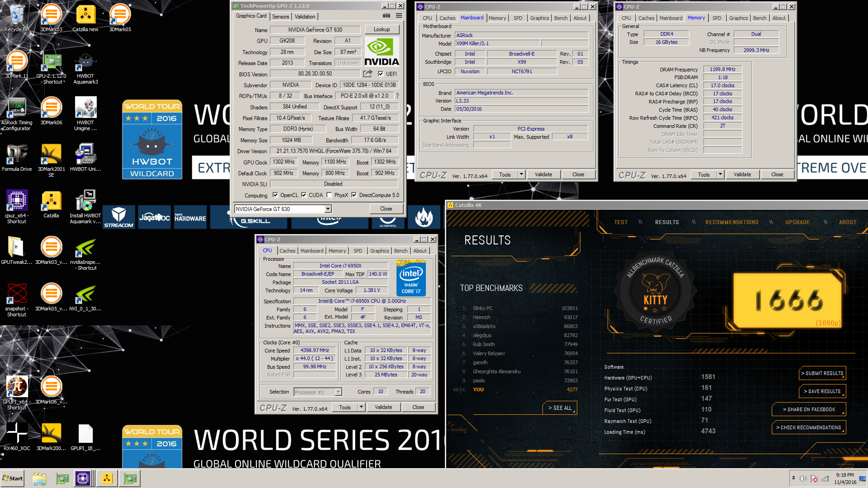Open the UPGRADE section in Catzilla
The image size is (868, 488).
[x=797, y=222]
